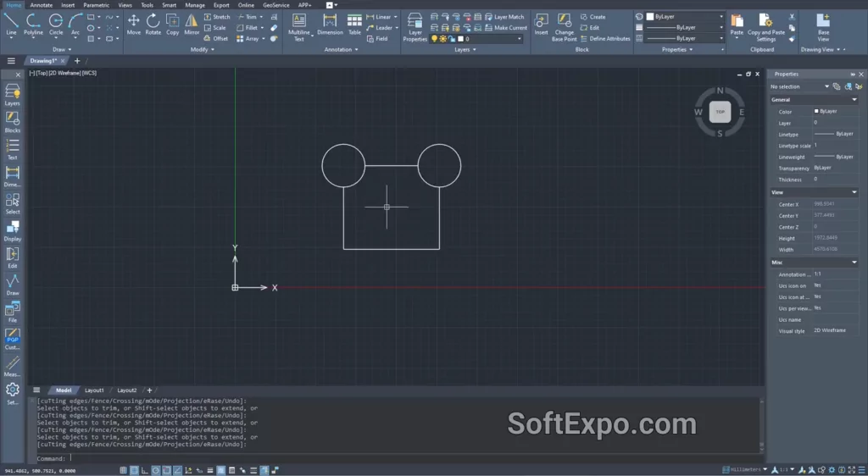This screenshot has height=476, width=868.
Task: Toggle object snap in status bar
Action: (167, 470)
